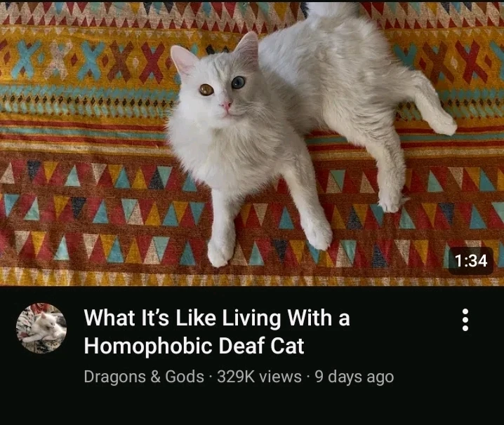504x425 pixels.
Task: Click the cat's blue eye in thumbnail
Action: coord(238,83)
